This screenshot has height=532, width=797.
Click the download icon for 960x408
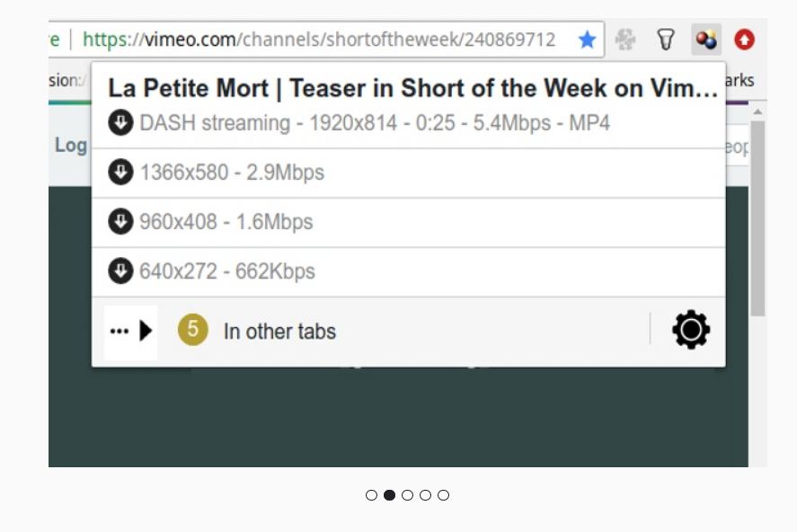tap(120, 221)
